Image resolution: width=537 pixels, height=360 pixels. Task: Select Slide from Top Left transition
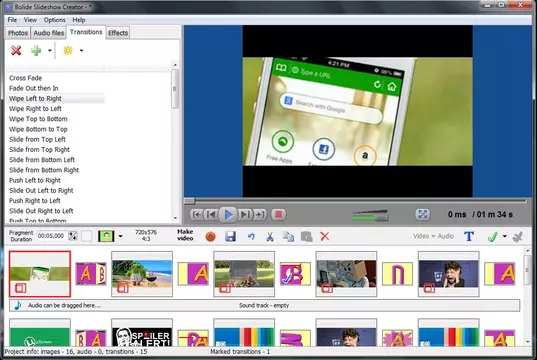coord(37,139)
